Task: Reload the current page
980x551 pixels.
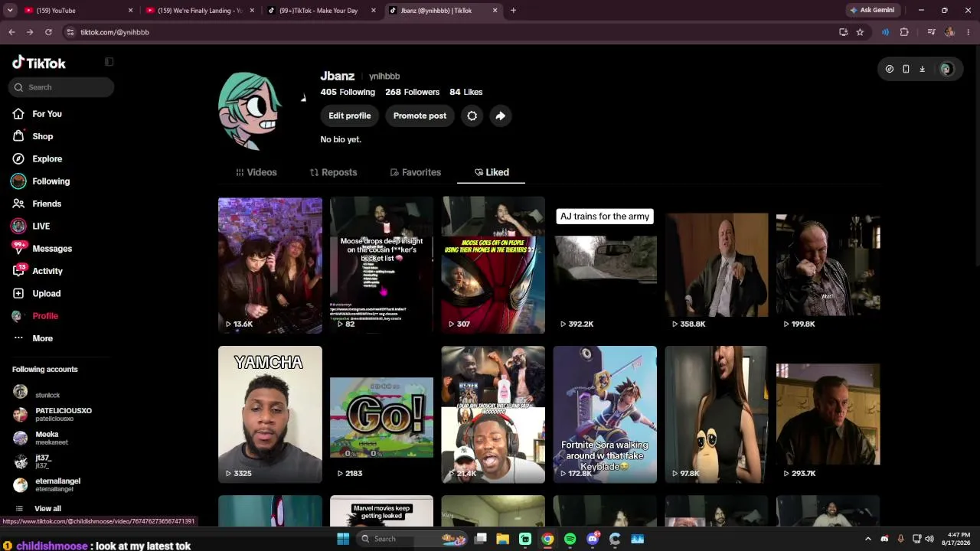Action: pos(48,32)
